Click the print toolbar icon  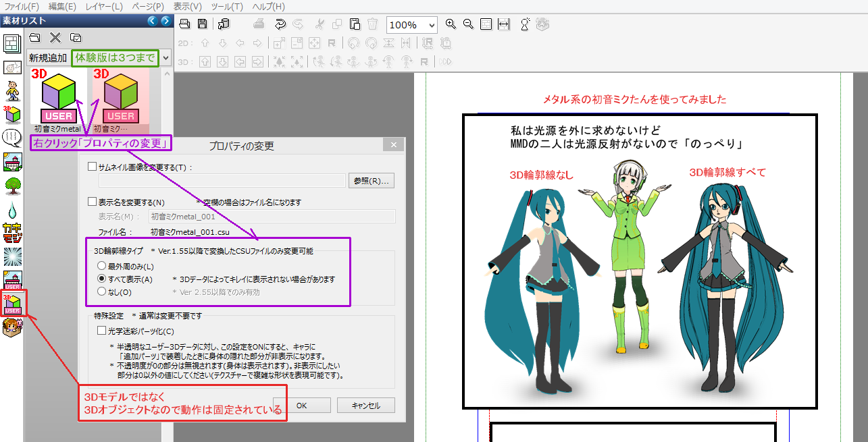(259, 25)
